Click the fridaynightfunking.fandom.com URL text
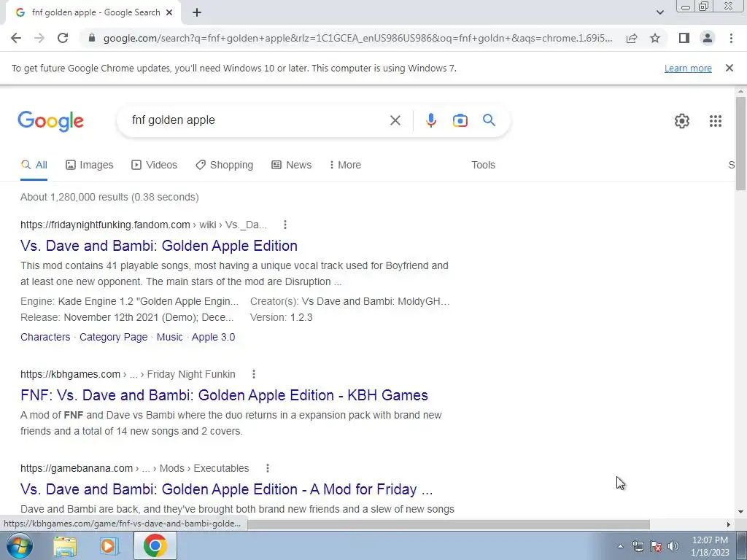The height and width of the screenshot is (560, 747). tap(105, 225)
